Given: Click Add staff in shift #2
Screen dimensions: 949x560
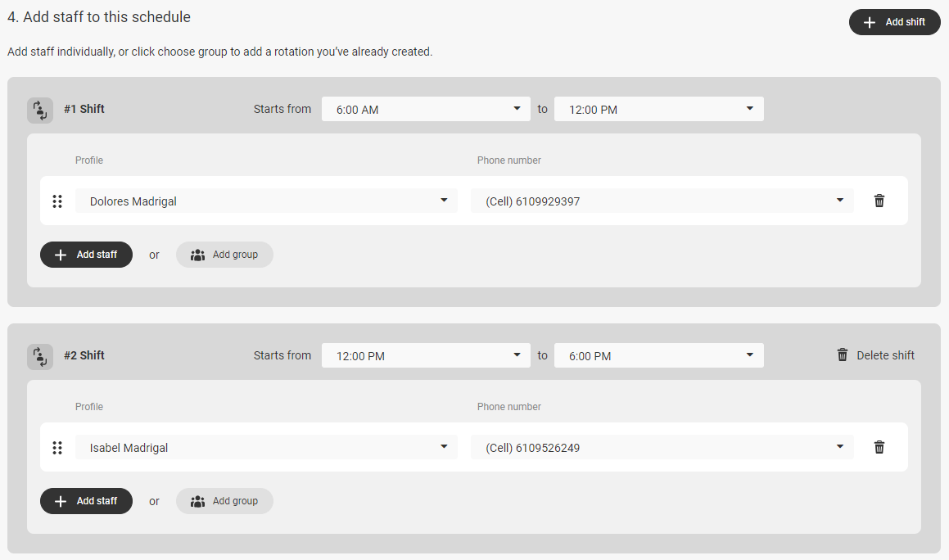Looking at the screenshot, I should pyautogui.click(x=86, y=501).
